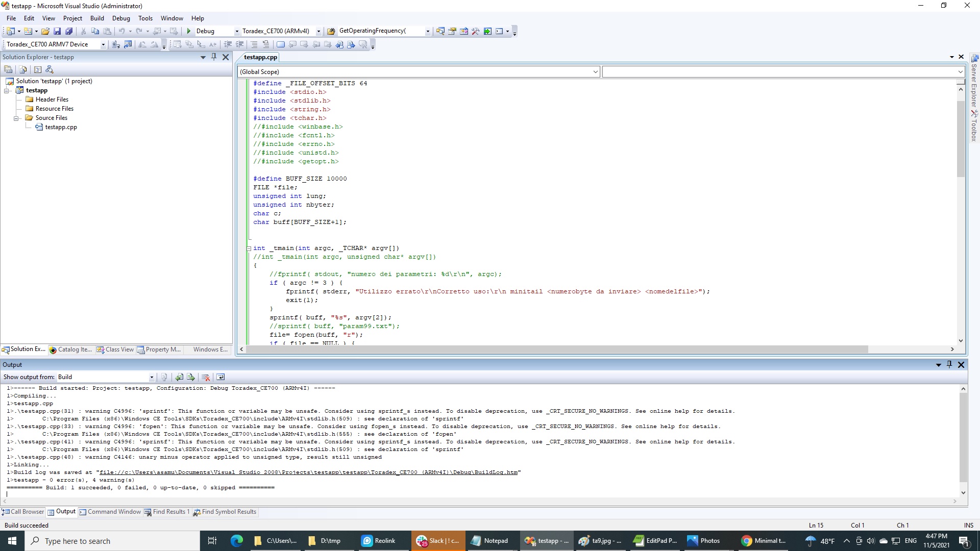Screen dimensions: 980x551
Task: Click Show All Files in Solution Explorer
Action: 23,69
